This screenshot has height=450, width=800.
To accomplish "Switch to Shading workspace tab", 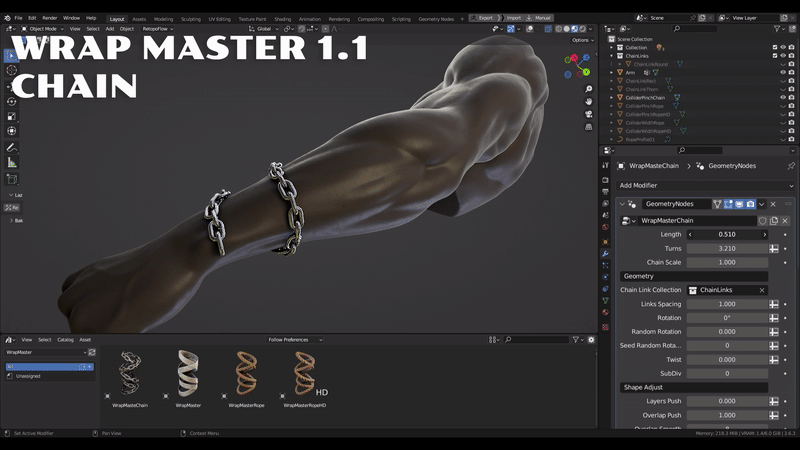I will [283, 19].
